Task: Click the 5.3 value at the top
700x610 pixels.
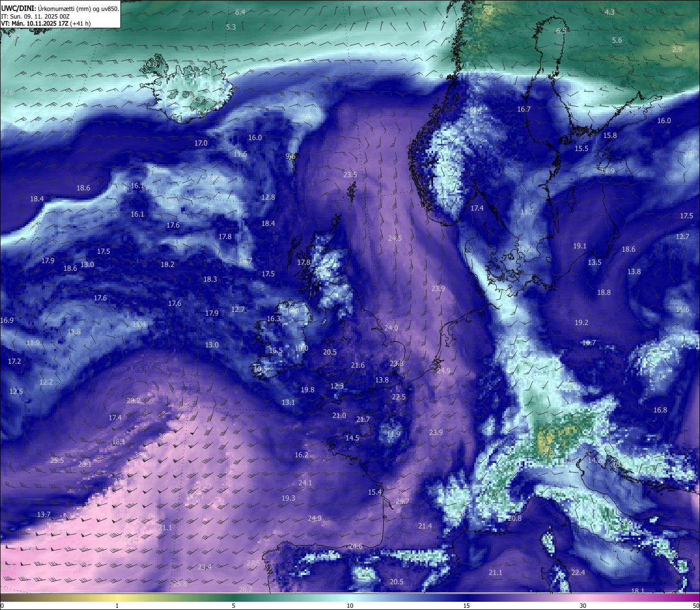Action: 231,27
